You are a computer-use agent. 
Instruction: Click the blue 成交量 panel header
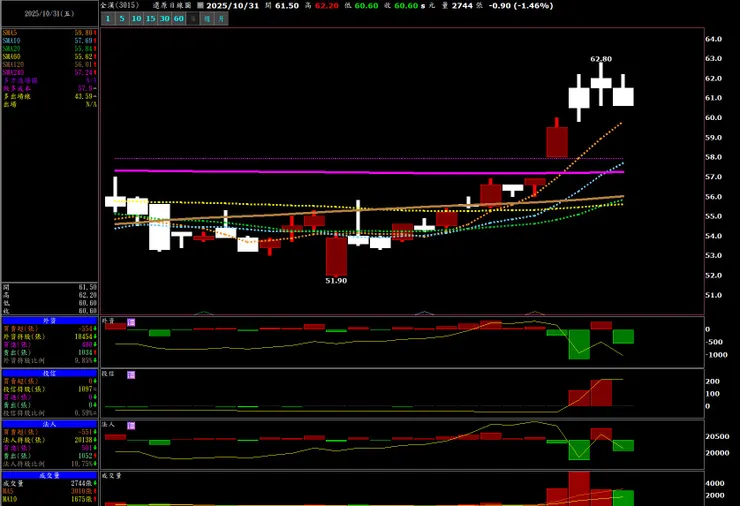50,475
